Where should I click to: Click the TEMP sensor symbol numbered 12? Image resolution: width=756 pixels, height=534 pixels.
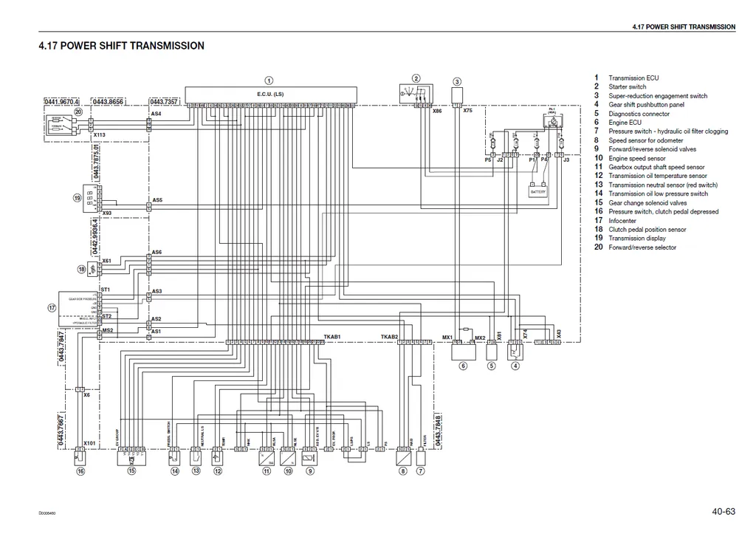(216, 458)
